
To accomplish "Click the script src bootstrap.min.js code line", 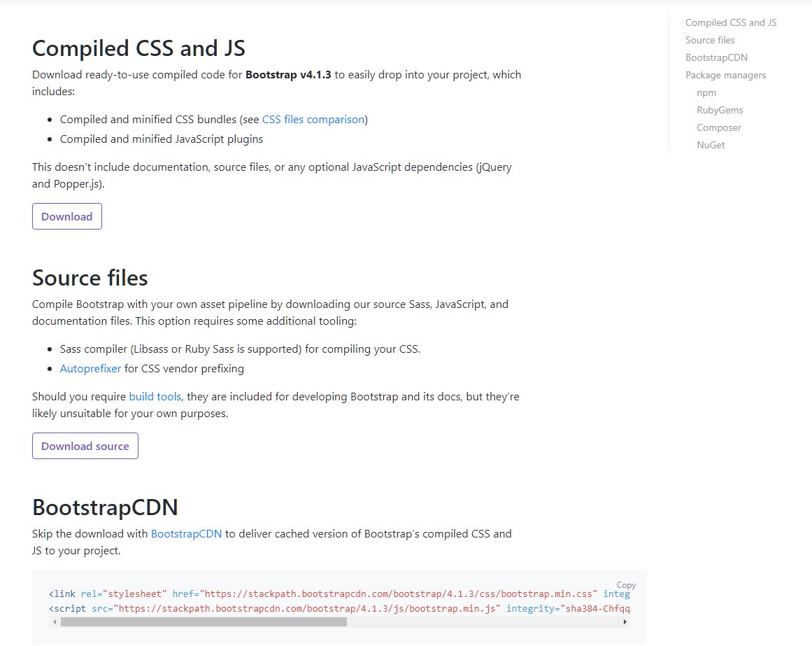I will click(339, 609).
